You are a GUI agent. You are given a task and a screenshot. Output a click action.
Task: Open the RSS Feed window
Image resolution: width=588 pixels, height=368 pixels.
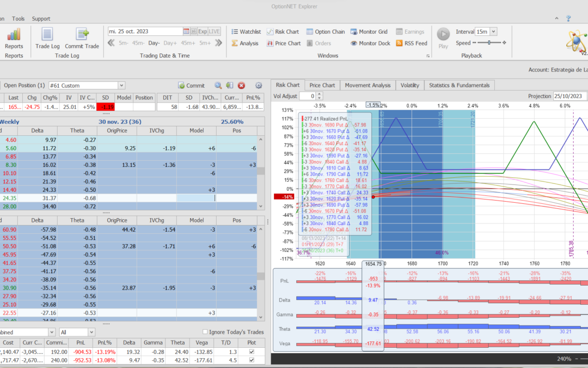click(411, 43)
